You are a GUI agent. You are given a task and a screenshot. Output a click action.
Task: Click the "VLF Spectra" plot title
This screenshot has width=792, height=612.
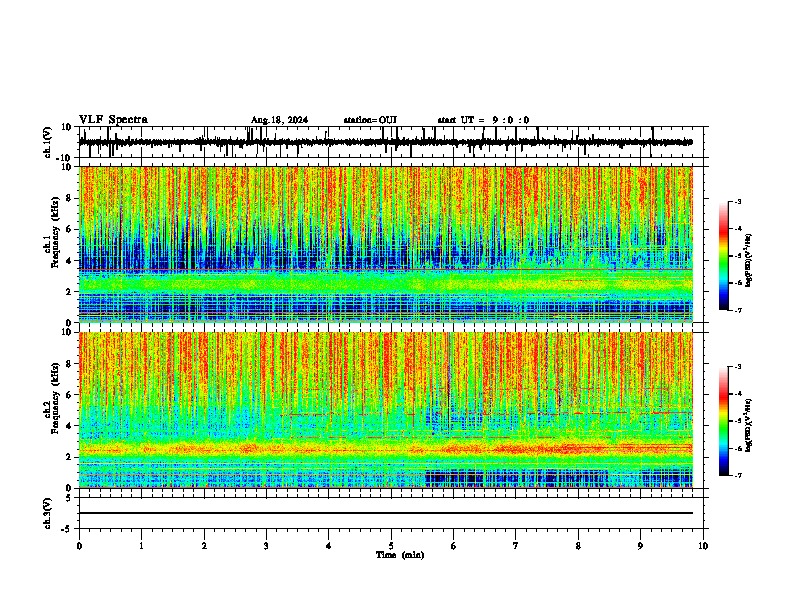point(114,120)
